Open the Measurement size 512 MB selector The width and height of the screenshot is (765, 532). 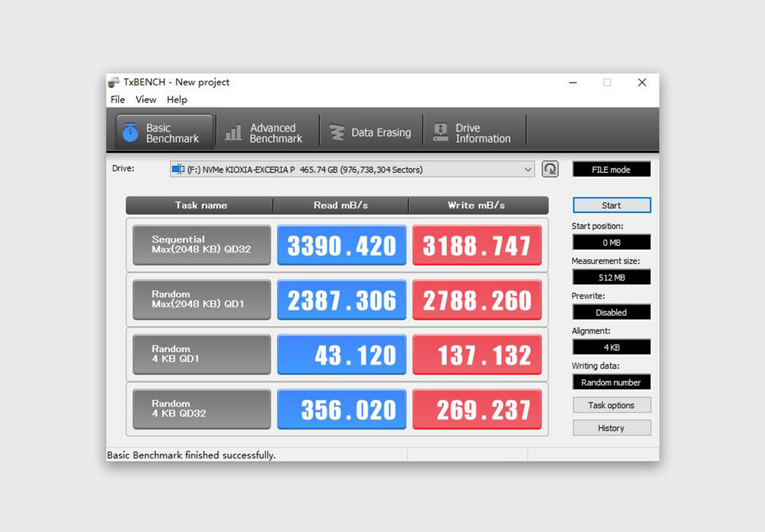point(611,278)
